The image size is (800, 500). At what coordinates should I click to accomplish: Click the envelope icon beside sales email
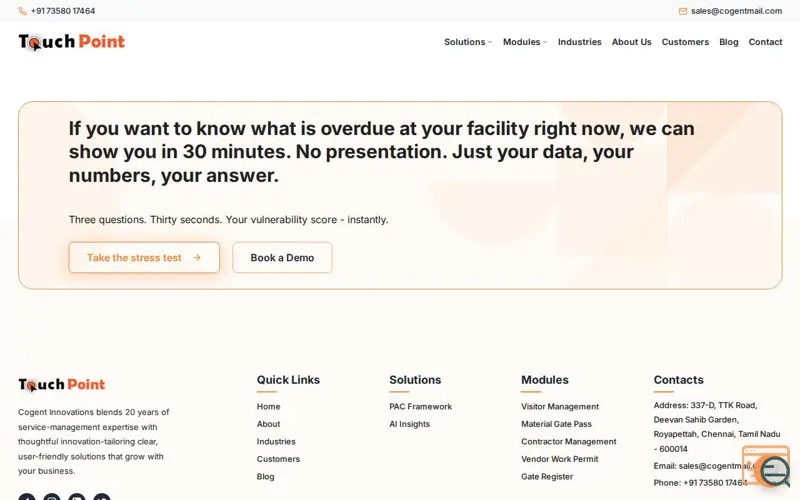[x=683, y=11]
